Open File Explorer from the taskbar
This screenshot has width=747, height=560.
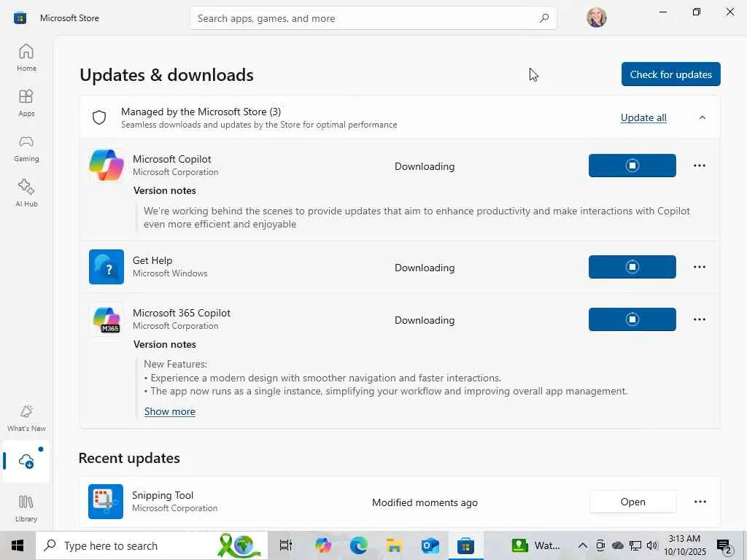coord(395,545)
